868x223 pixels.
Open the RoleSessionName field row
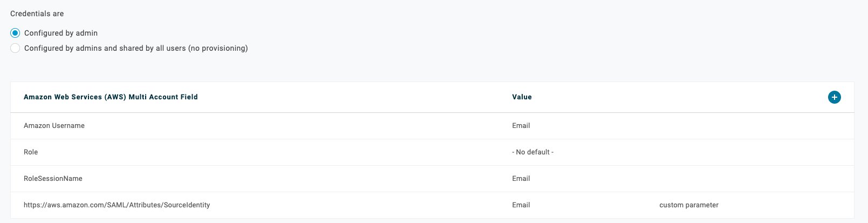coord(432,179)
